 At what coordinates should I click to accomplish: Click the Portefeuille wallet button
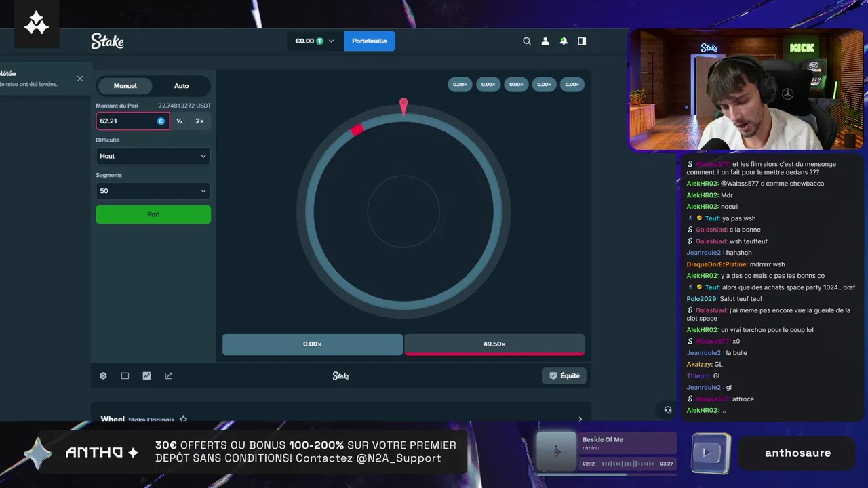[370, 41]
